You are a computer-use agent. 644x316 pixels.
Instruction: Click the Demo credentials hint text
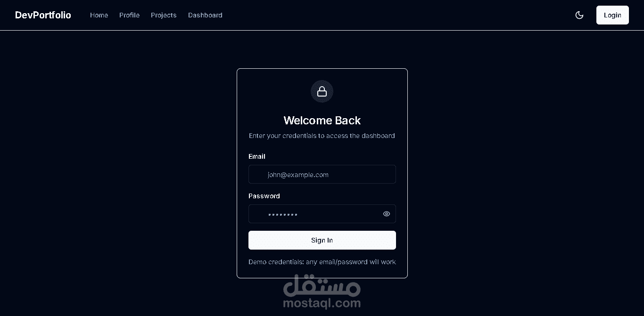[x=322, y=262]
